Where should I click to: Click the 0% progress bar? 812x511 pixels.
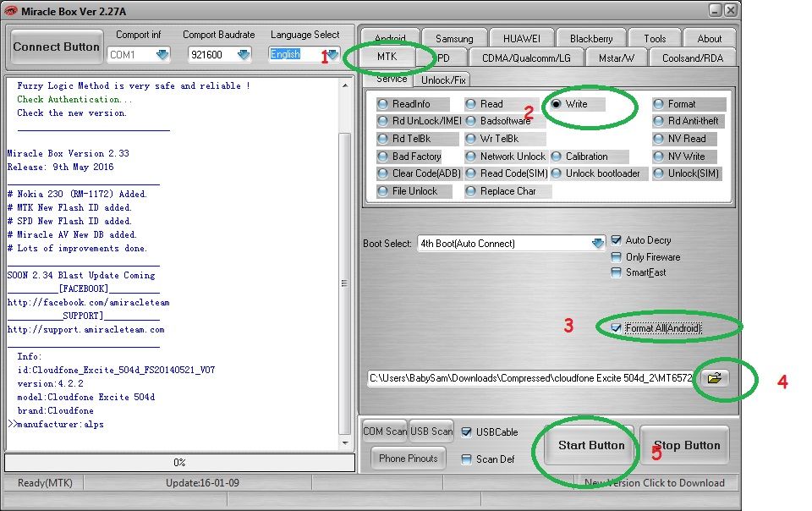(x=179, y=462)
